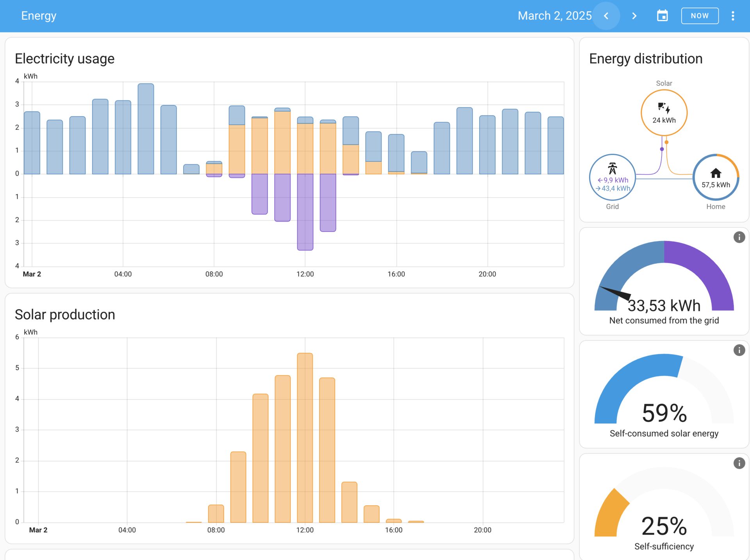This screenshot has height=560, width=750.
Task: Click the tallest blue bar in Electricity usage
Action: [146, 129]
